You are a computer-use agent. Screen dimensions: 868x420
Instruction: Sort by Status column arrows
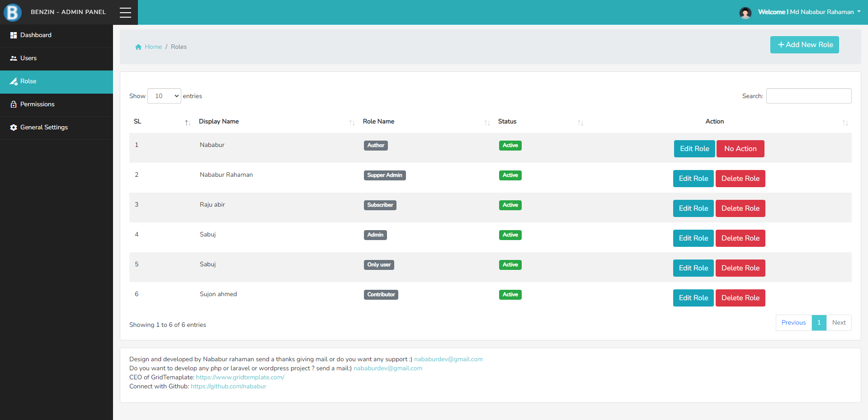(x=580, y=123)
